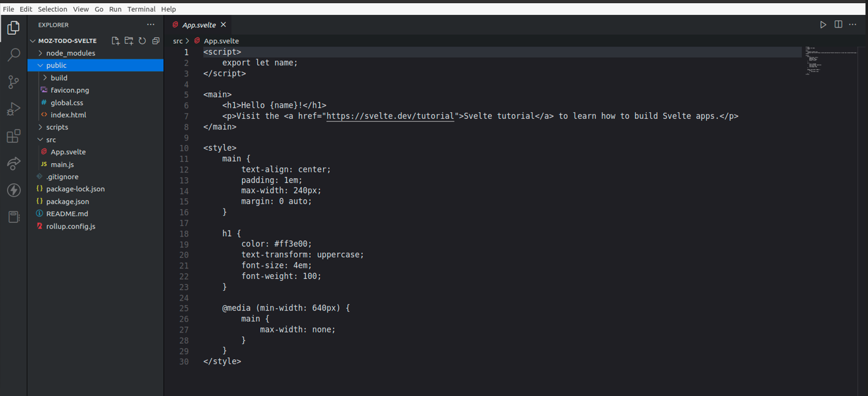Viewport: 868px width, 396px height.
Task: Expand the scripts folder
Action: click(57, 127)
